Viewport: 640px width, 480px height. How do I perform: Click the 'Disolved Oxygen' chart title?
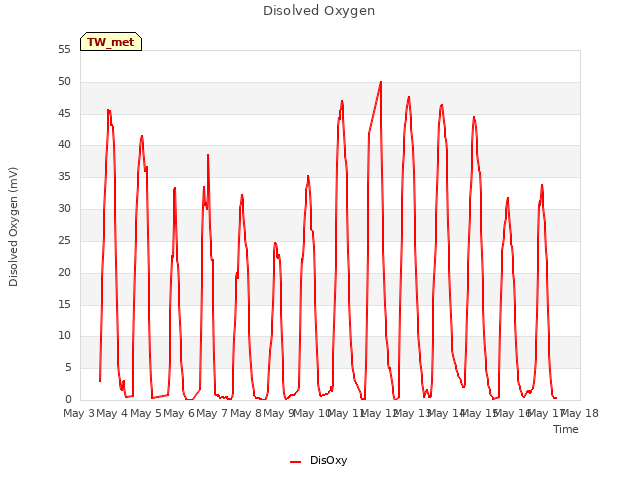[319, 11]
